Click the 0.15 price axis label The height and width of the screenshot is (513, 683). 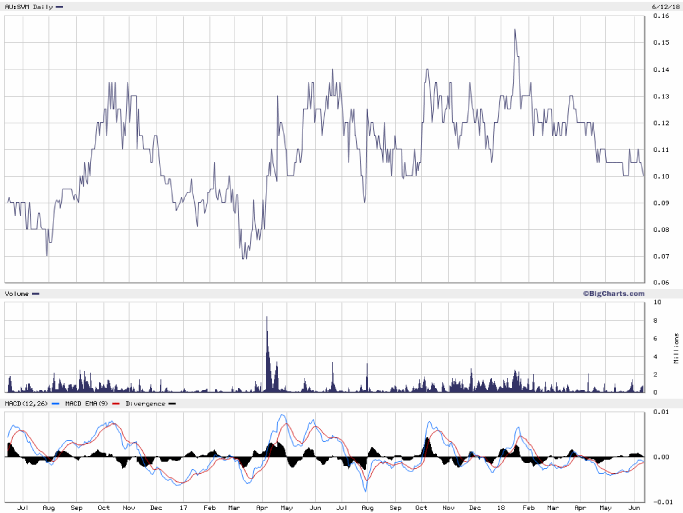pos(661,43)
